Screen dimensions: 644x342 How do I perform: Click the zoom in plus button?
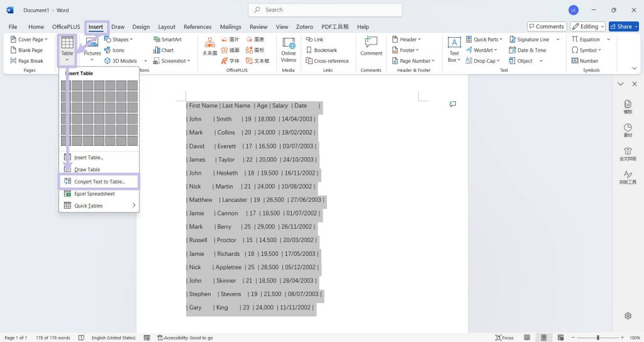(x=622, y=338)
